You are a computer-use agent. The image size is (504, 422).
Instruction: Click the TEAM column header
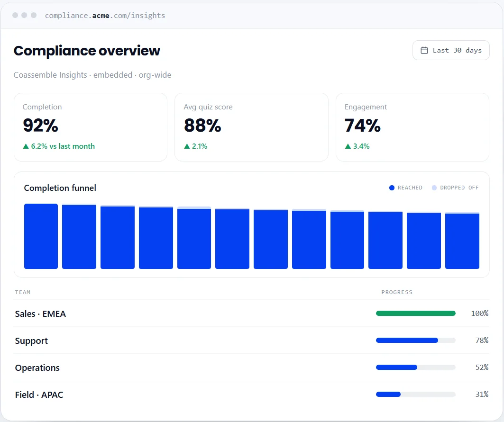23,292
